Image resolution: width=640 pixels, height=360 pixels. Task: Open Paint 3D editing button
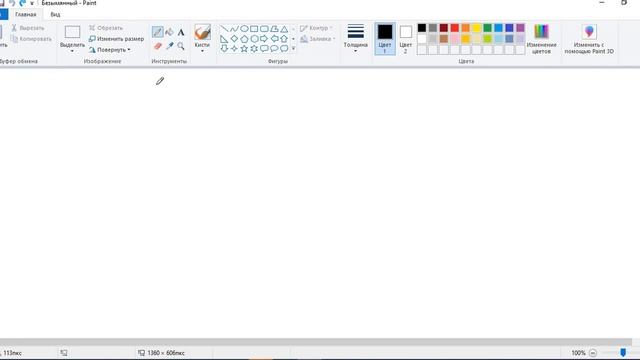click(x=589, y=39)
